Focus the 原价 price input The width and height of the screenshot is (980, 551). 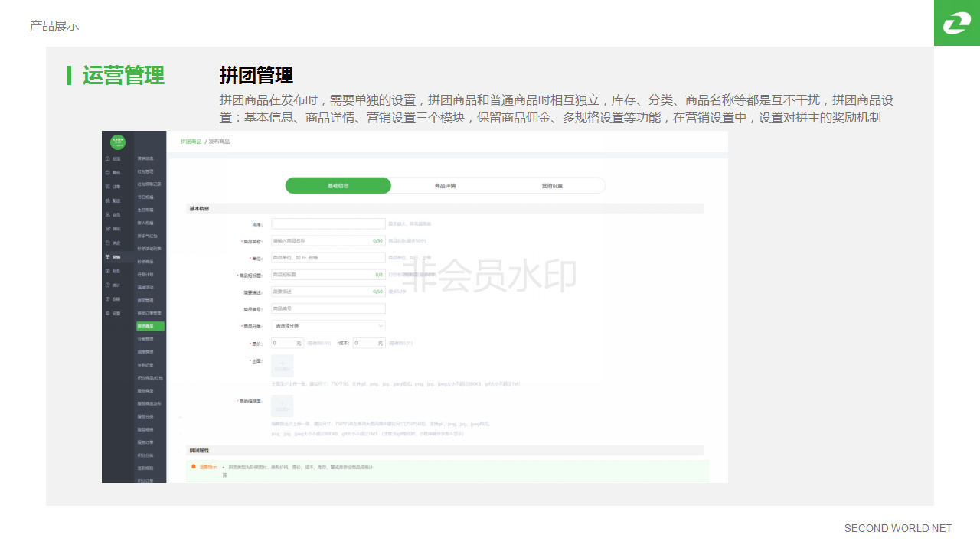click(288, 344)
